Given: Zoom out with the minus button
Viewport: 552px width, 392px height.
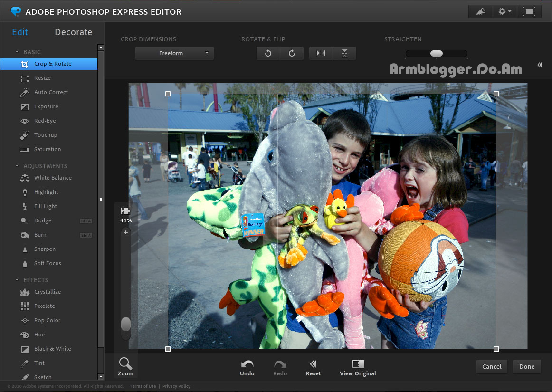Looking at the screenshot, I should pyautogui.click(x=126, y=335).
